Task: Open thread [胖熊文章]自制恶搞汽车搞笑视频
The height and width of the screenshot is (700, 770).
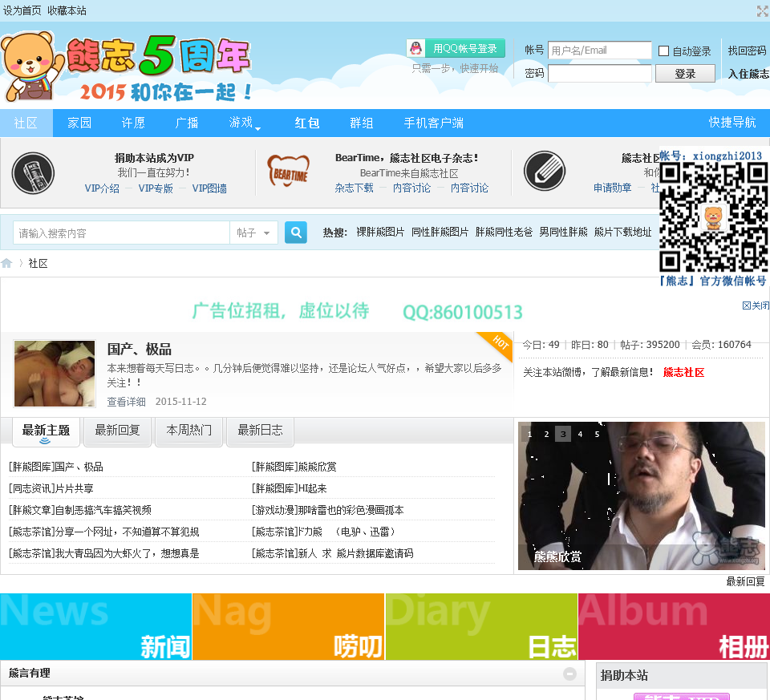Action: [80, 510]
